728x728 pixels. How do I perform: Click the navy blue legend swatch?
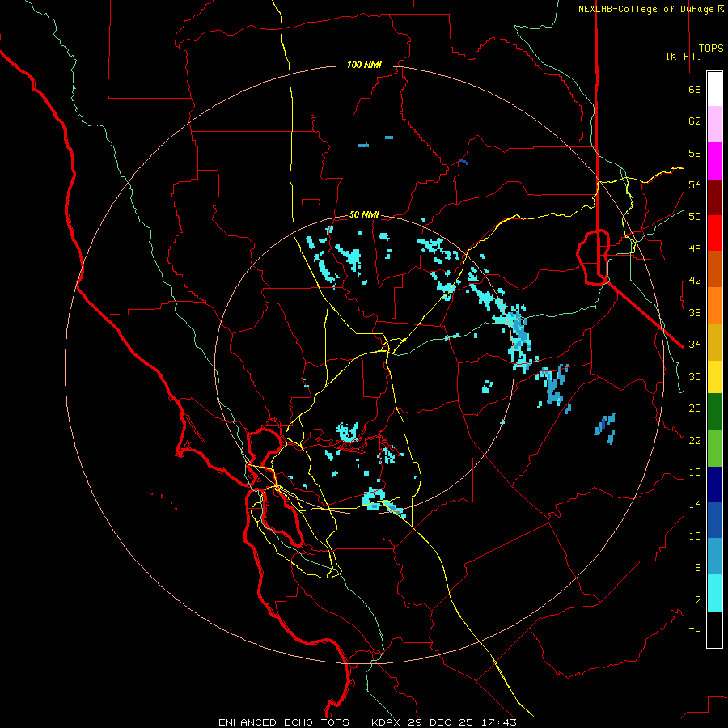(714, 485)
